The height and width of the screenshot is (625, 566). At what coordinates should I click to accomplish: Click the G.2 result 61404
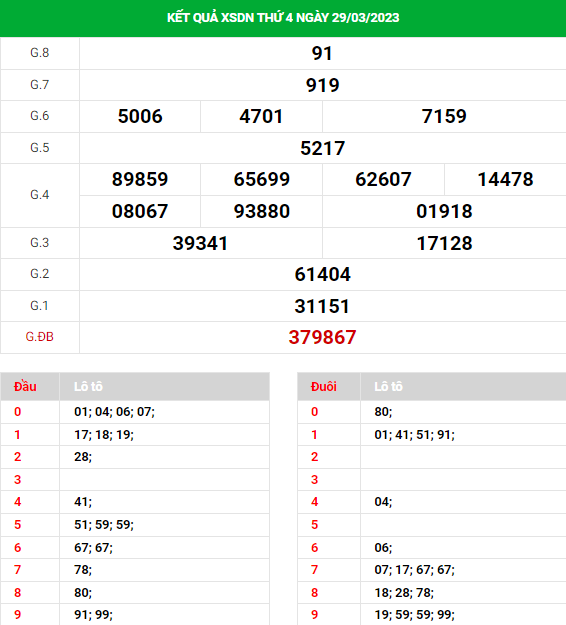coord(322,274)
